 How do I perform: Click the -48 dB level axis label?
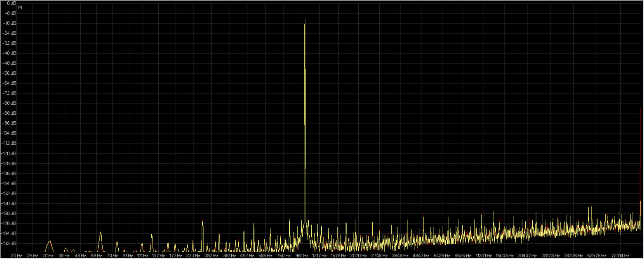[10, 63]
